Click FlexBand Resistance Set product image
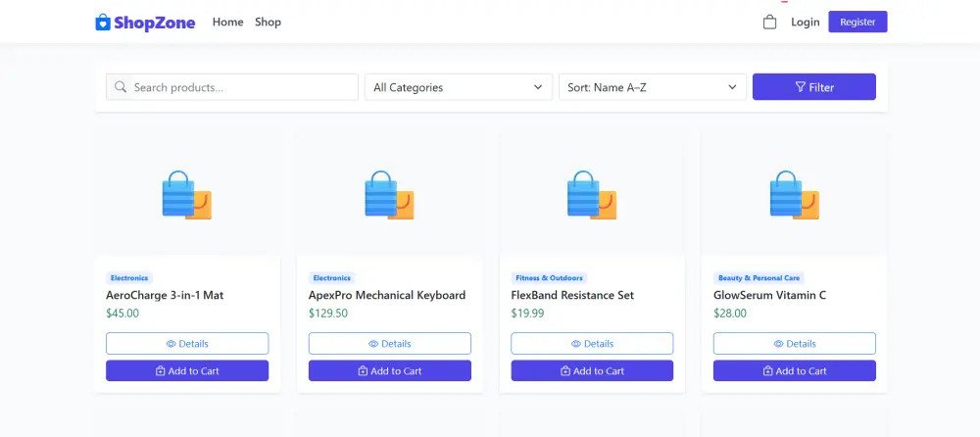The height and width of the screenshot is (437, 980). click(592, 194)
